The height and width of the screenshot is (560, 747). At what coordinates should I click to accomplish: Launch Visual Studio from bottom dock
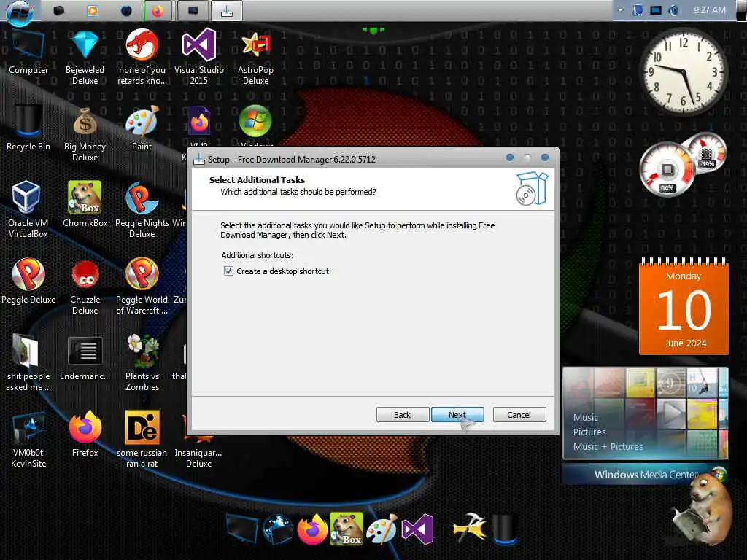[417, 529]
